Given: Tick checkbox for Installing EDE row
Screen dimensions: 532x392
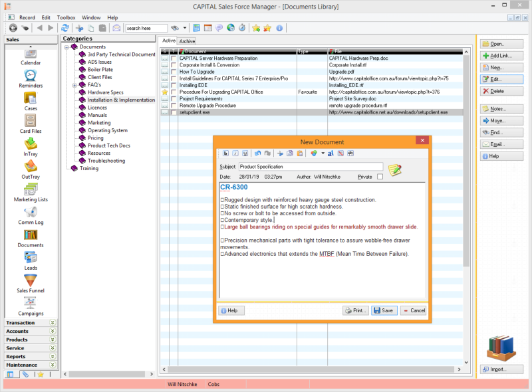Looking at the screenshot, I should [174, 85].
